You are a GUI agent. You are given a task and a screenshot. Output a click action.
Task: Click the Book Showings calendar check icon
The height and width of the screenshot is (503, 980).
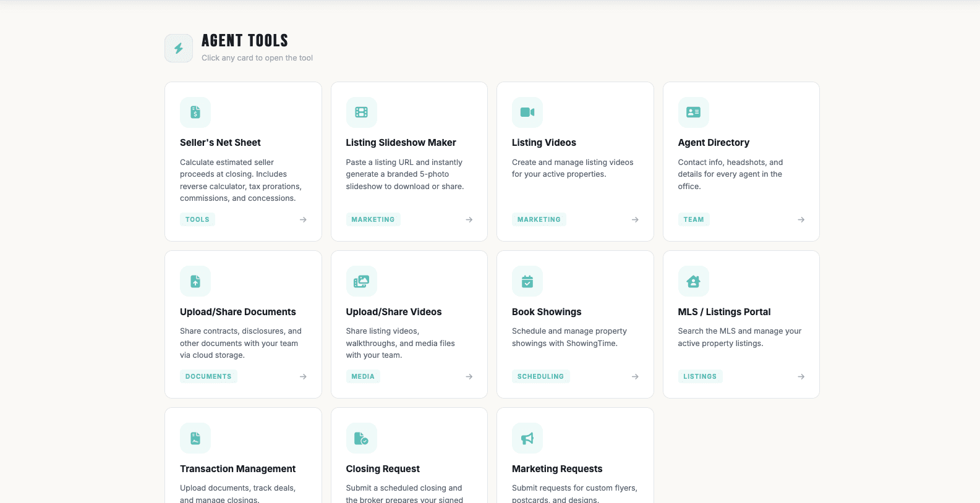tap(527, 282)
